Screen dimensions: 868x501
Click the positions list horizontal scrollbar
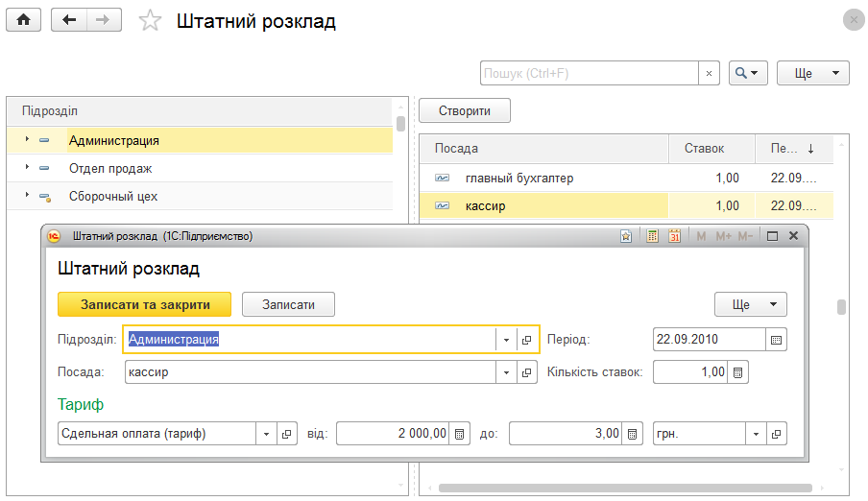click(625, 488)
